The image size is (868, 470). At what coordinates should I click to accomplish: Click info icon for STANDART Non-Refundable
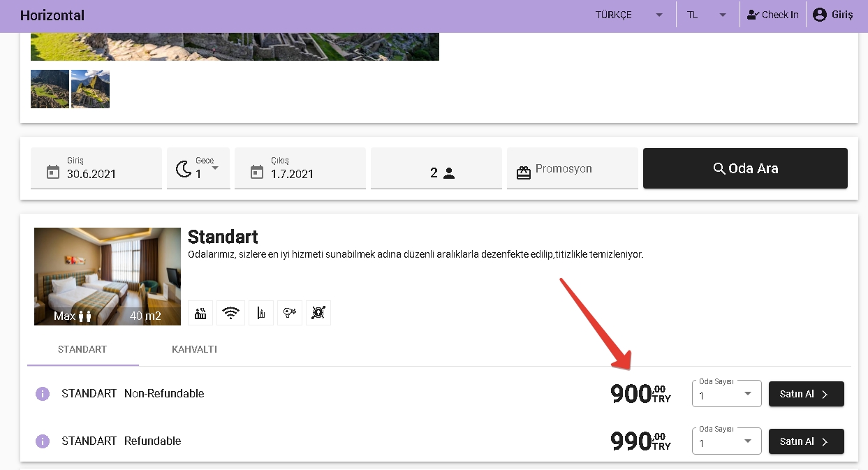[43, 394]
